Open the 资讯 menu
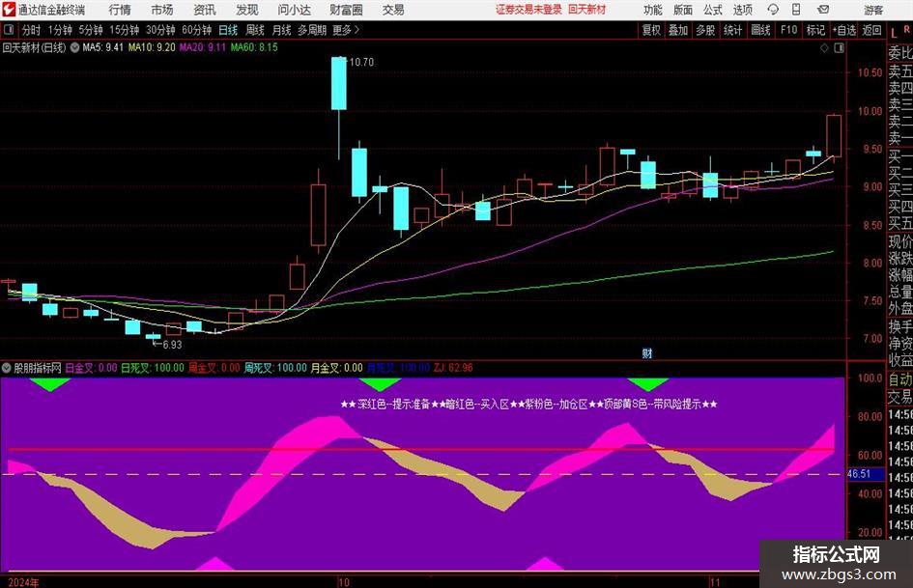This screenshot has width=913, height=588. (x=205, y=10)
